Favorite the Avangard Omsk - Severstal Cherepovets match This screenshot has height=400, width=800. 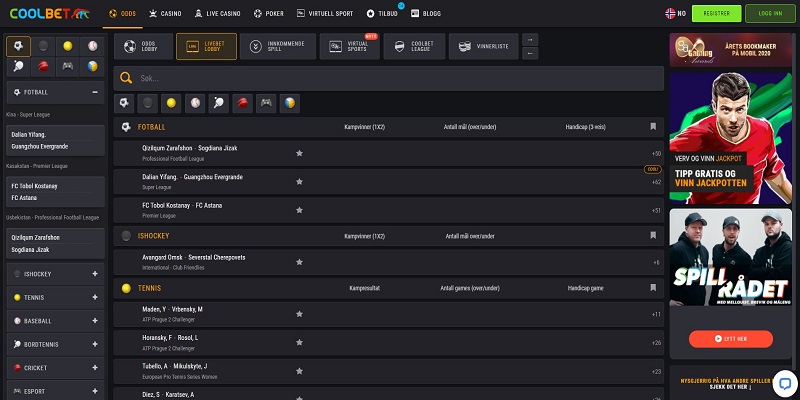299,262
